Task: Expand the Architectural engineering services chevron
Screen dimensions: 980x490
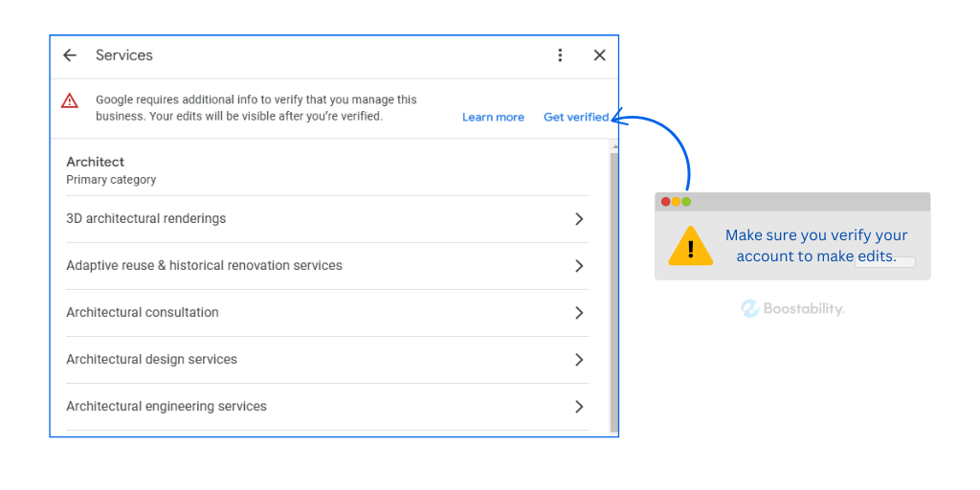Action: [578, 407]
